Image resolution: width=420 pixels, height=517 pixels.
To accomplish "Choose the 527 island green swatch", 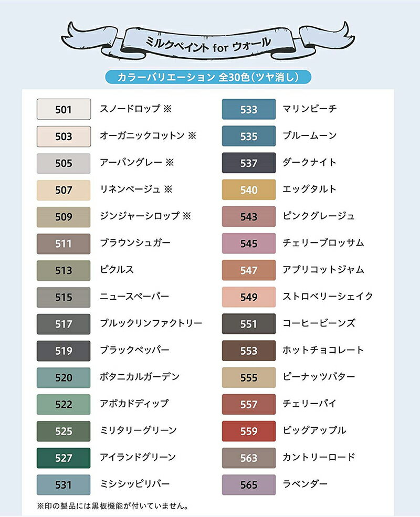I will click(64, 458).
